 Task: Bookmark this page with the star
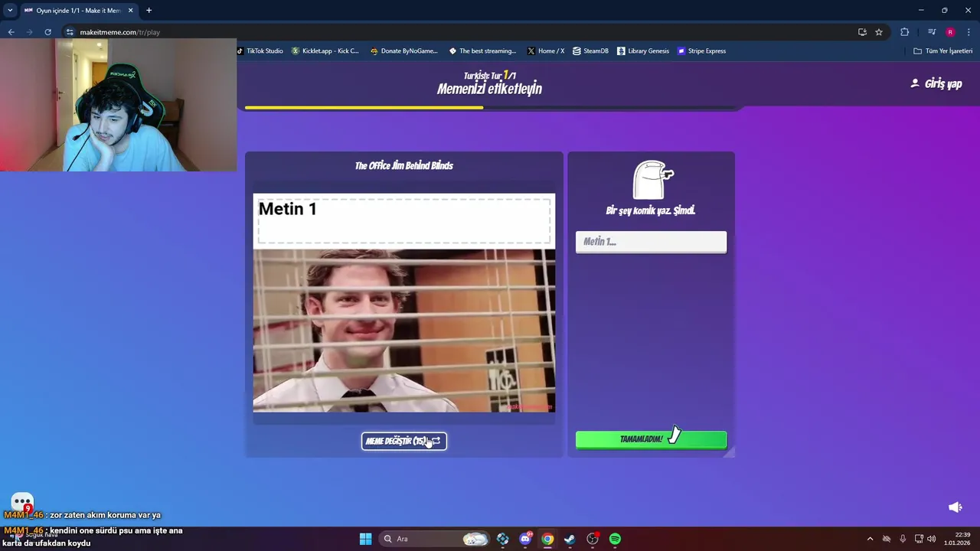879,32
